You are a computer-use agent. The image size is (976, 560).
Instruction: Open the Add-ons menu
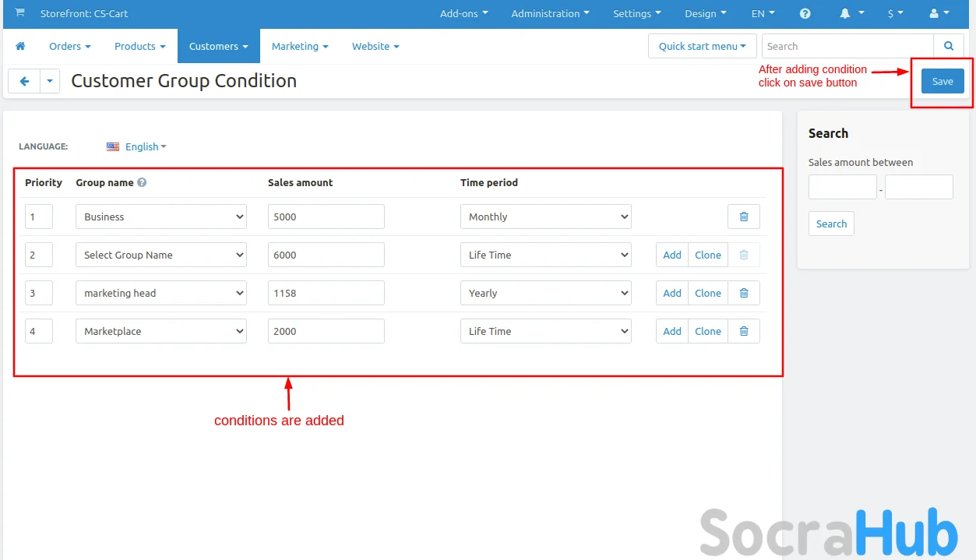463,14
